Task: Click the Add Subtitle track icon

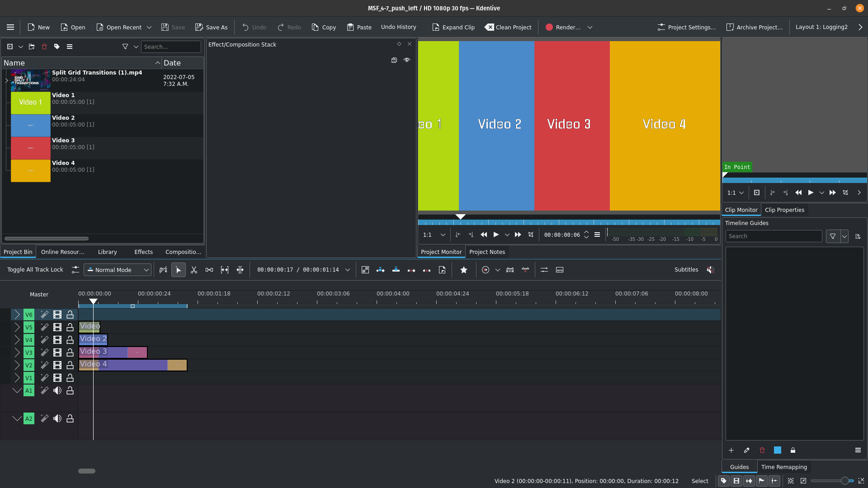Action: point(560,270)
